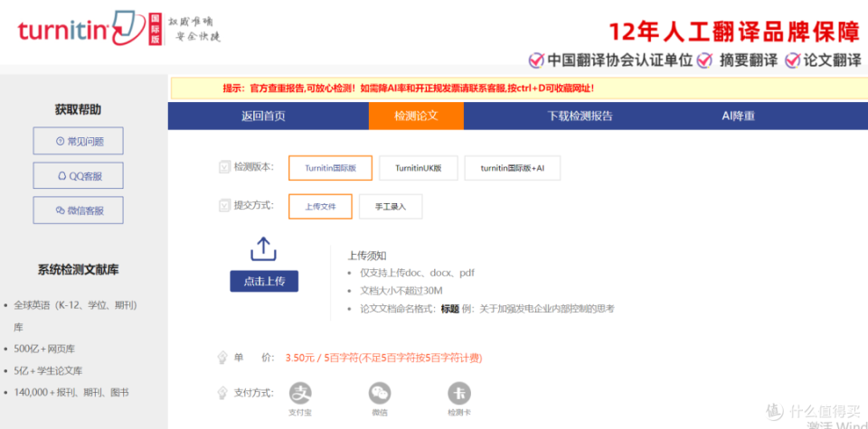
Task: Click the 论文文档命名格式 line
Action: (x=487, y=309)
